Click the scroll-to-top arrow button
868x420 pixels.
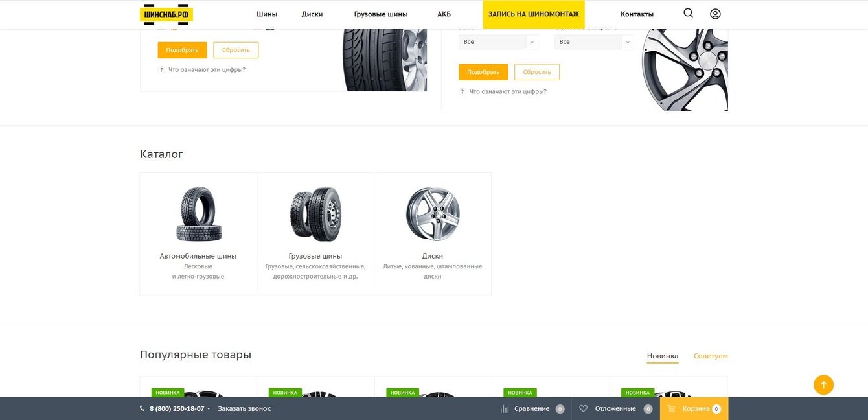[823, 384]
